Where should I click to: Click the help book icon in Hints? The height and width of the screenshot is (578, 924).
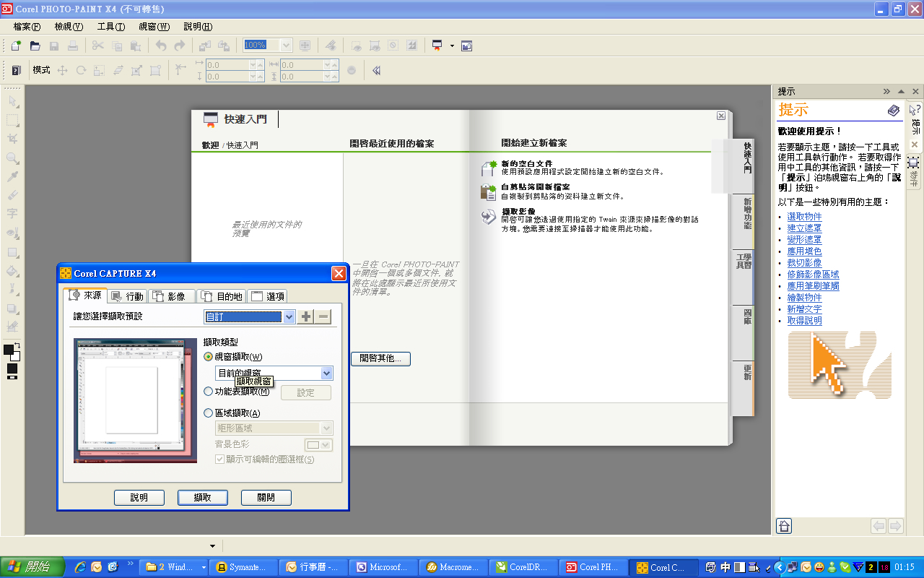[x=894, y=111]
